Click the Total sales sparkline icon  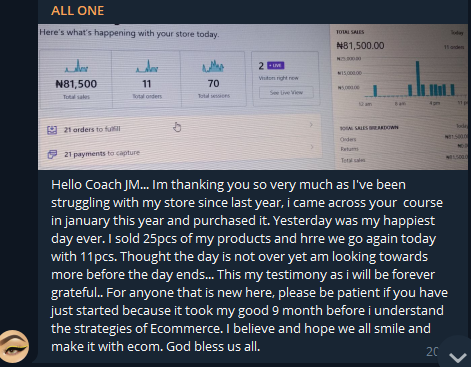76,66
